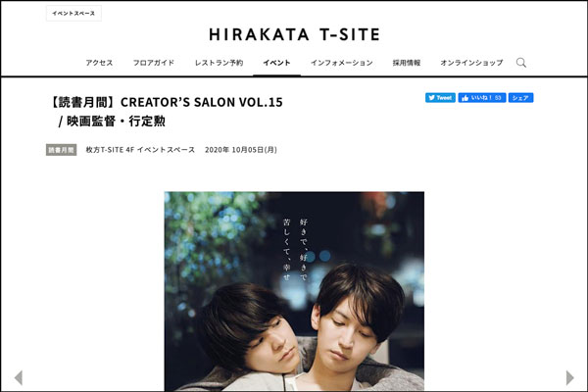The height and width of the screenshot is (392, 588).
Task: Click the HIRAKATA T-SITE logo
Action: [x=294, y=34]
